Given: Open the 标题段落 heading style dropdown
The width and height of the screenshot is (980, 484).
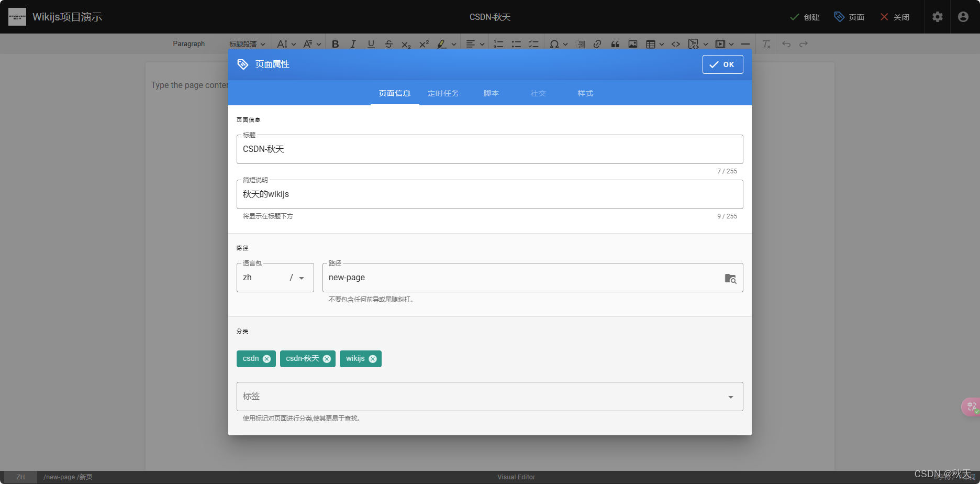Looking at the screenshot, I should pos(246,44).
